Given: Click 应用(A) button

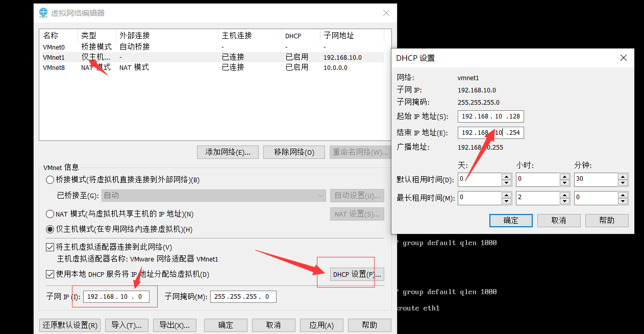Looking at the screenshot, I should (321, 325).
